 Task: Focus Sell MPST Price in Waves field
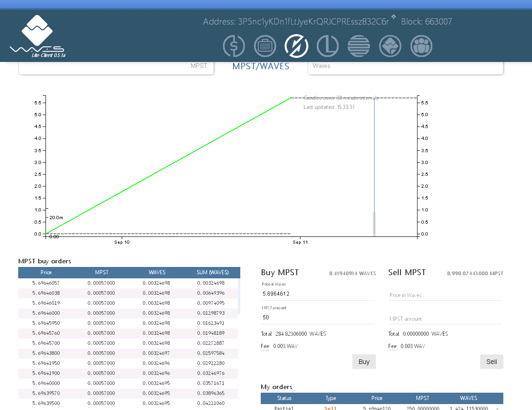point(446,295)
